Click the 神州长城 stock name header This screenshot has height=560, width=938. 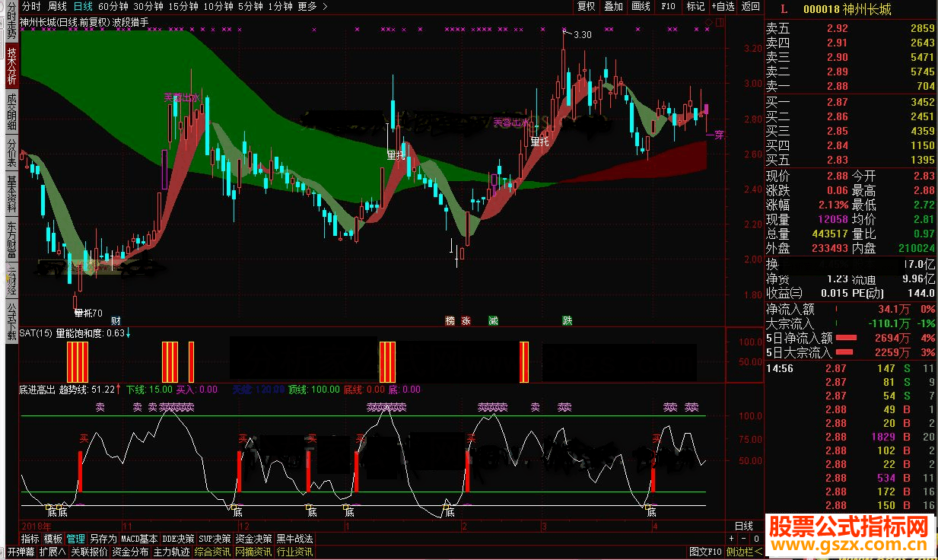click(867, 9)
